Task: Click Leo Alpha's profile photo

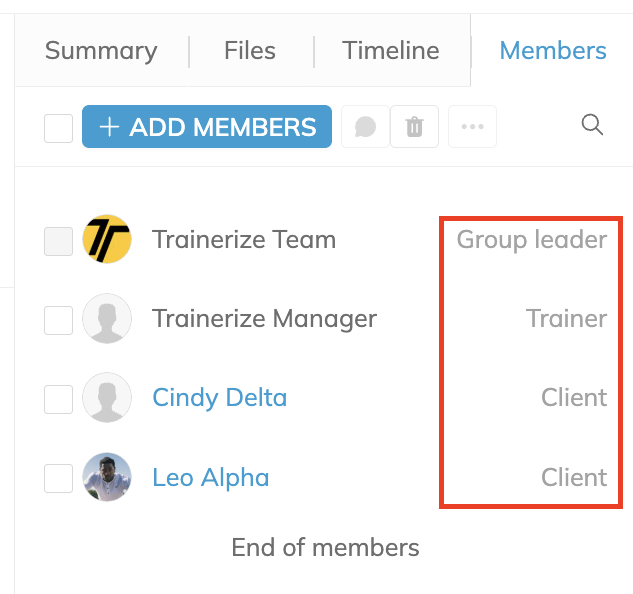Action: (107, 478)
